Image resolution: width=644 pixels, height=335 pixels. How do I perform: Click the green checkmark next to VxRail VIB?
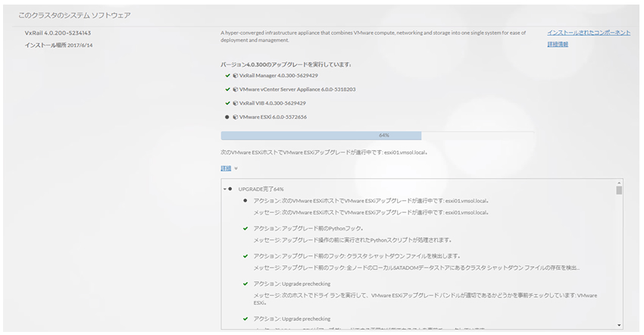227,103
